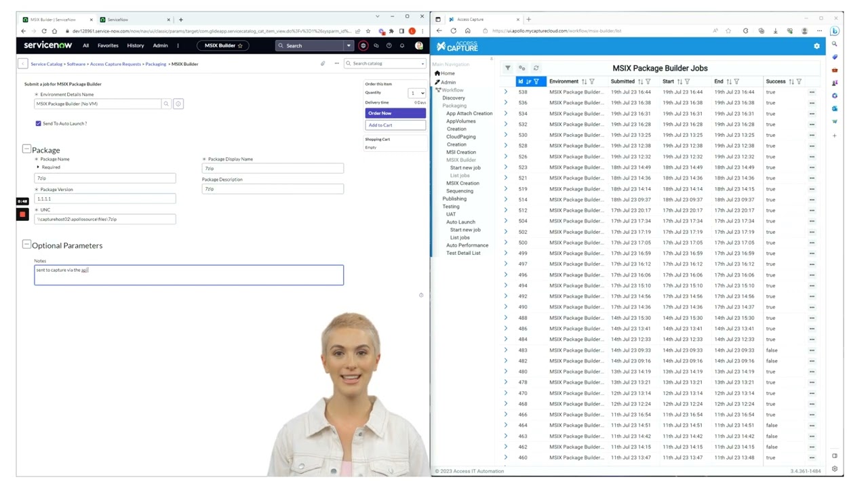Toggle the Send To Auto Launch checkbox
Screen dimensions: 868x488
click(x=38, y=123)
